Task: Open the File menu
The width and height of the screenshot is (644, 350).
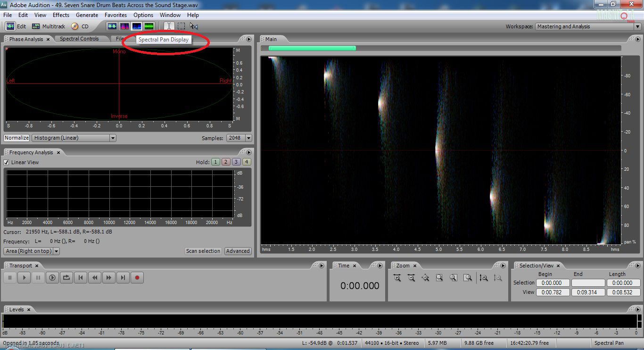Action: pyautogui.click(x=8, y=15)
